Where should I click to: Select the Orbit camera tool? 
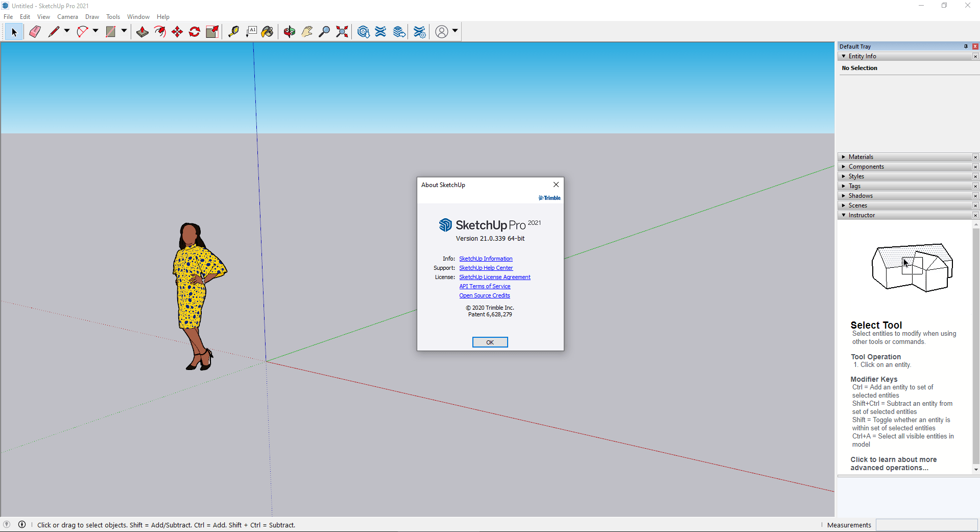pos(290,32)
